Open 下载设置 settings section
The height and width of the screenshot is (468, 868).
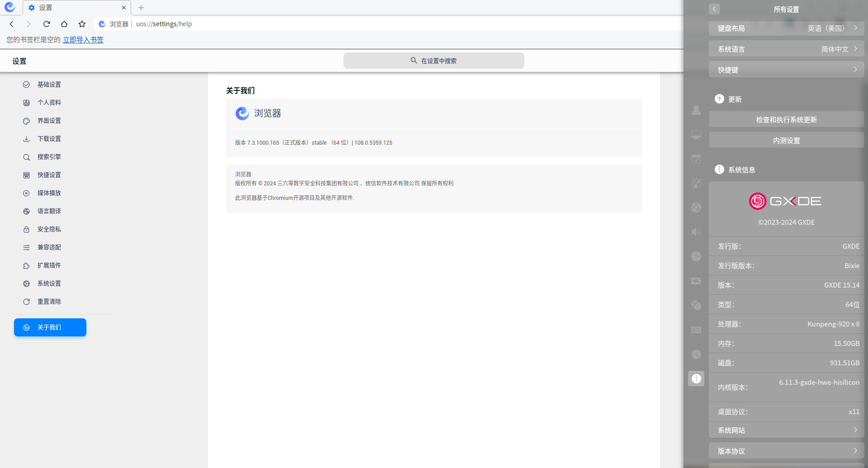click(49, 139)
